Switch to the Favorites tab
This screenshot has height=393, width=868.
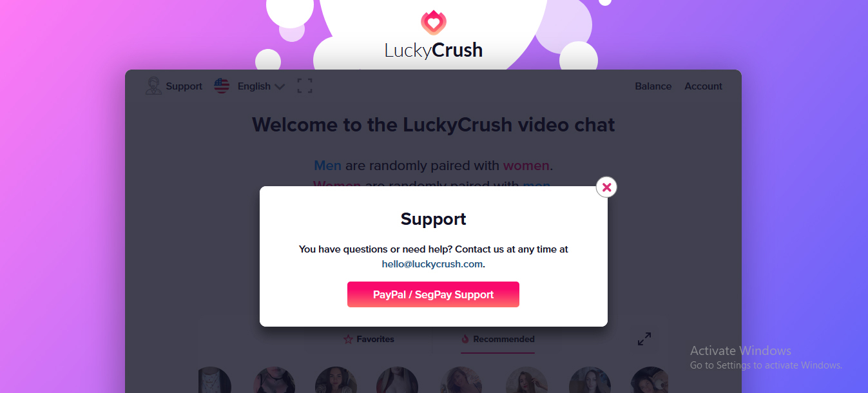tap(369, 339)
